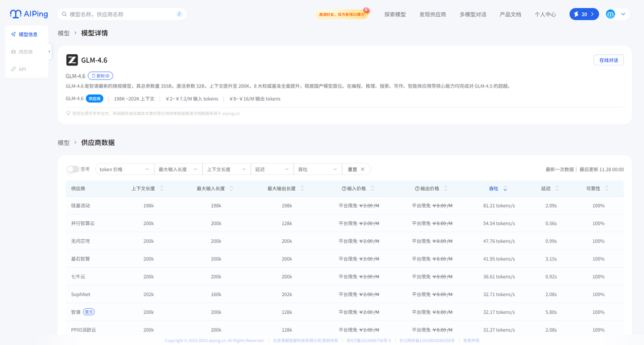644x345 pixels.
Task: Click the 京ICP备 footer link
Action: point(369,340)
